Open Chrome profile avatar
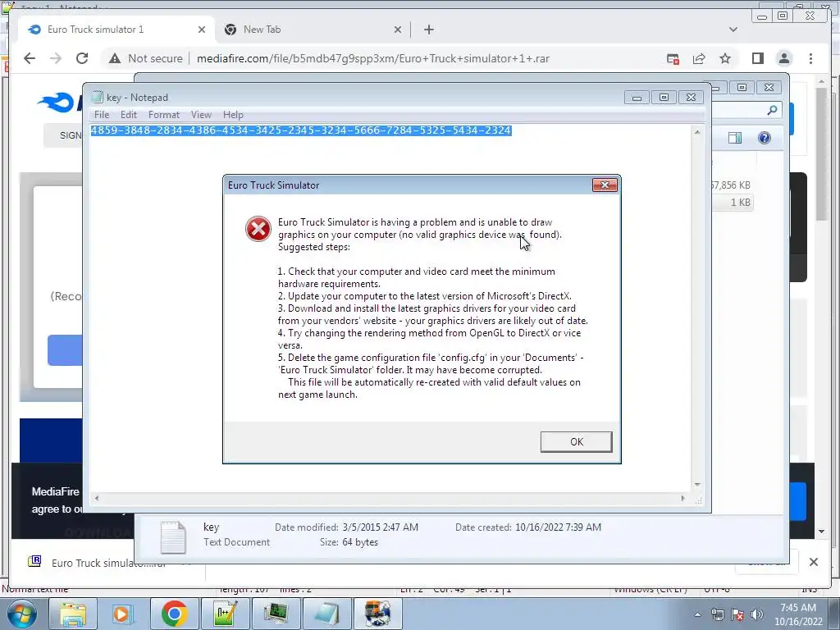 click(783, 58)
